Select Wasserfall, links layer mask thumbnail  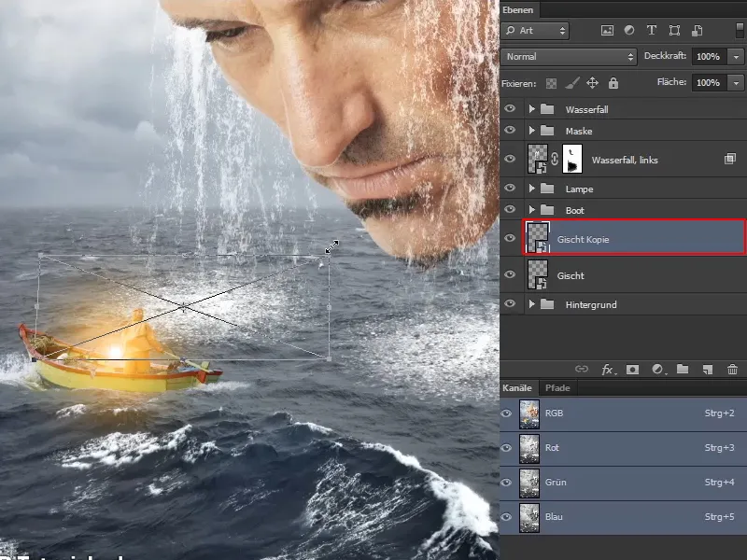[572, 159]
